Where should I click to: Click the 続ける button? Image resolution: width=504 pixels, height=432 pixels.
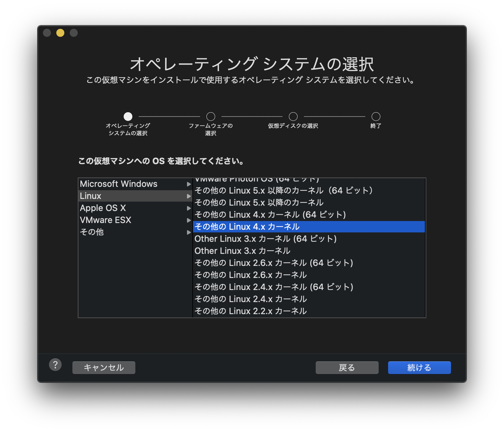(419, 367)
